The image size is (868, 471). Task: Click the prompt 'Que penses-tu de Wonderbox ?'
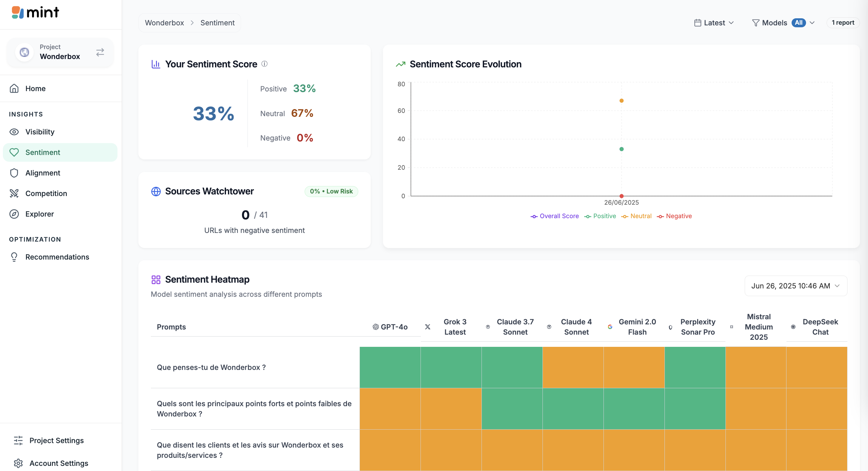(x=211, y=367)
